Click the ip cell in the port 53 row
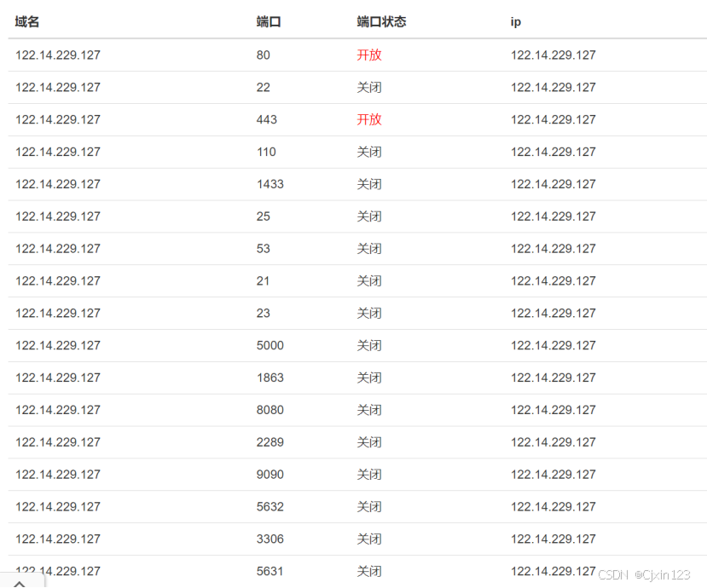 553,249
